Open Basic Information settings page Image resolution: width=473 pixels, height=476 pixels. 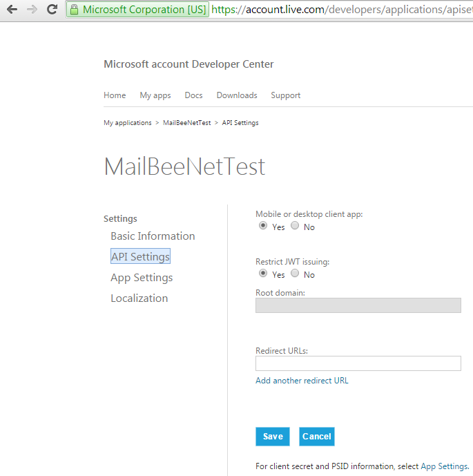153,236
